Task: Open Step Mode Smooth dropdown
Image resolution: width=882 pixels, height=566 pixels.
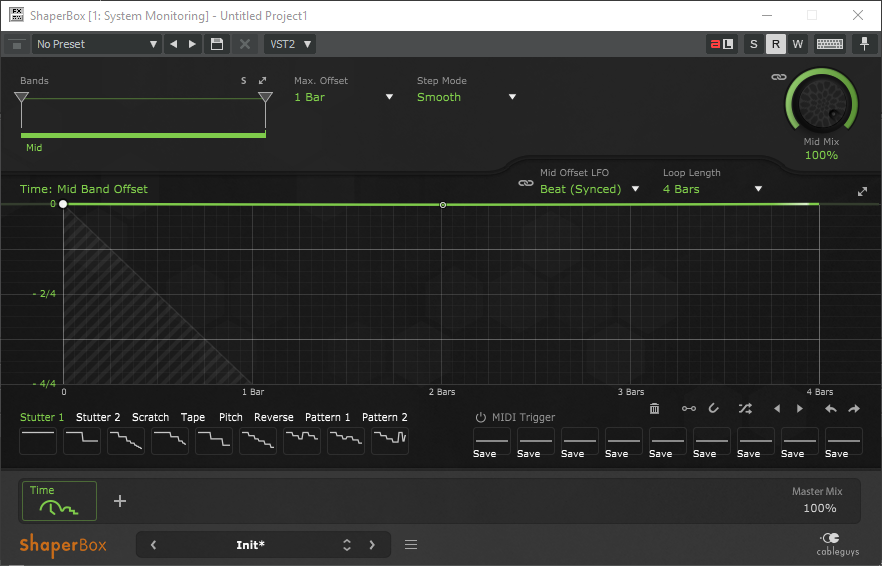Action: click(x=466, y=97)
